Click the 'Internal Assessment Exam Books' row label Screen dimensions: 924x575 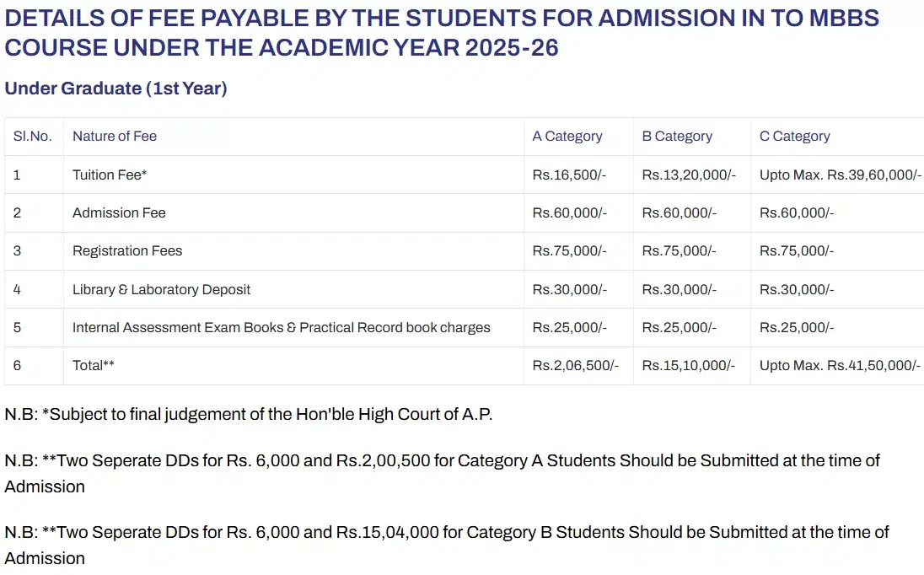click(281, 327)
